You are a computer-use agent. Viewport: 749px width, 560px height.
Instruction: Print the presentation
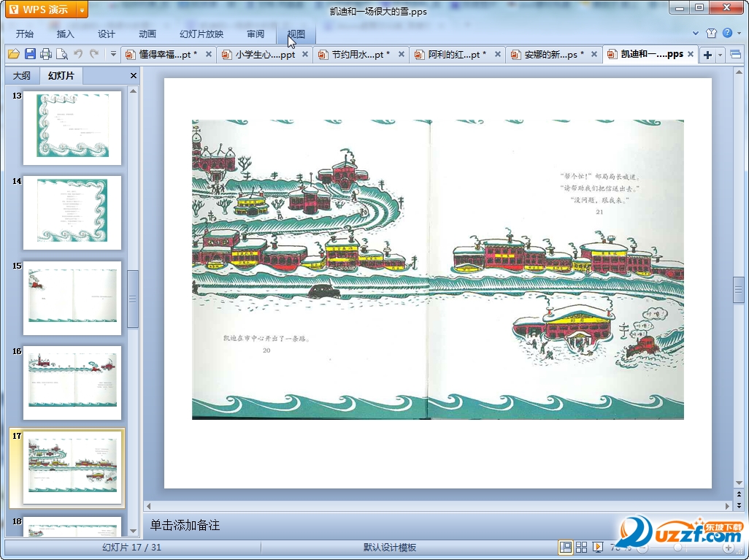click(46, 54)
